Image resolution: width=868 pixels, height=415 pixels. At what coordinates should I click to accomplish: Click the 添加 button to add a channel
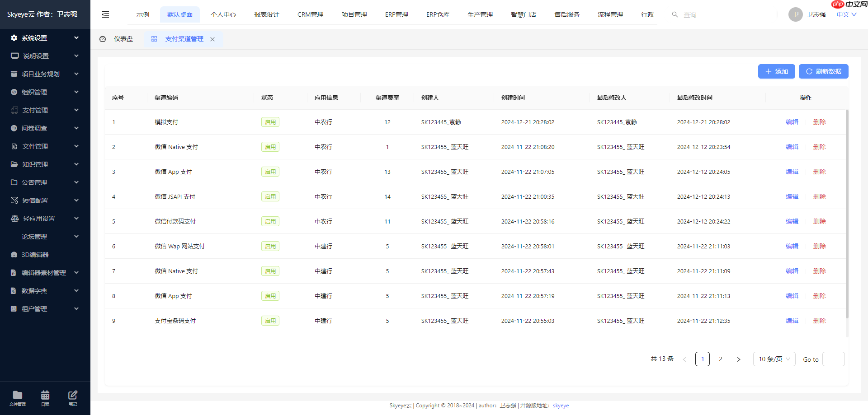pyautogui.click(x=776, y=71)
